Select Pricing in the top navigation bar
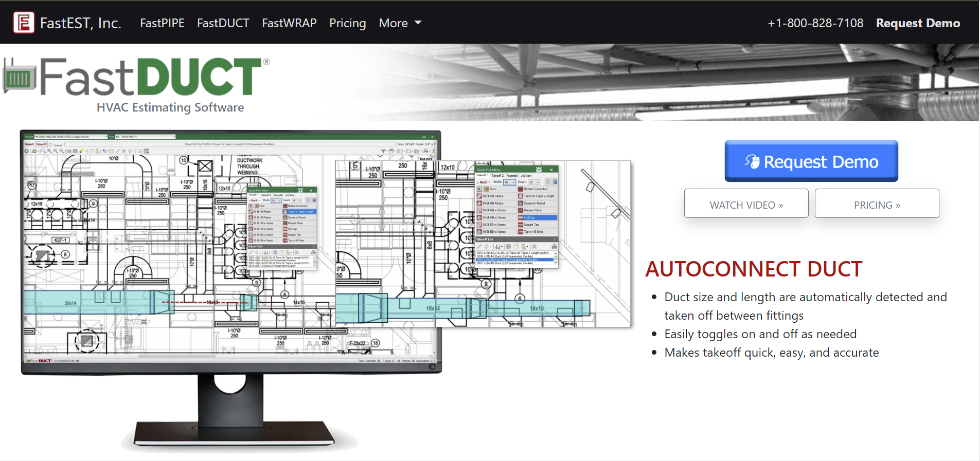This screenshot has height=461, width=980. click(x=348, y=23)
